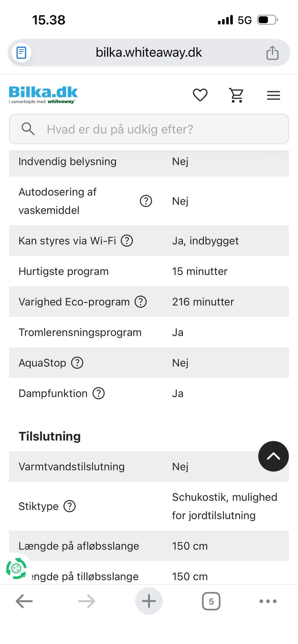Viewport: 298px width, 644px height.
Task: Open the hamburger menu
Action: (273, 95)
